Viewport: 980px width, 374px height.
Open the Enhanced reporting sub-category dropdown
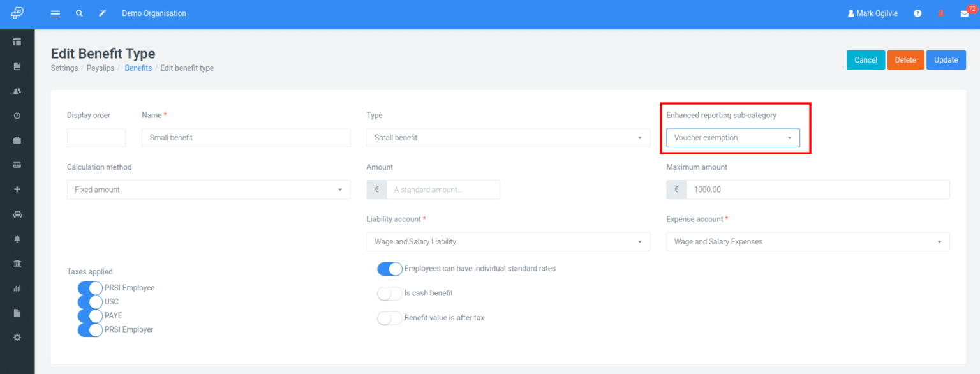coord(732,137)
